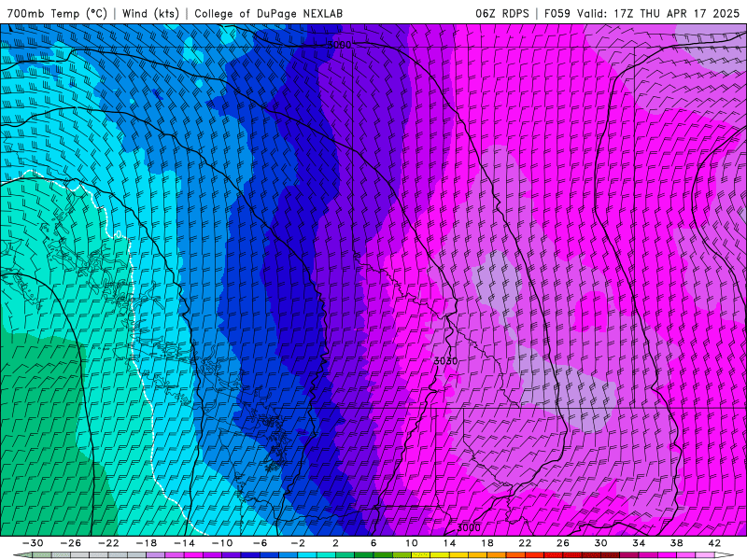
Task: Click the '0' label on the white dashed isotherm
Action: point(118,234)
